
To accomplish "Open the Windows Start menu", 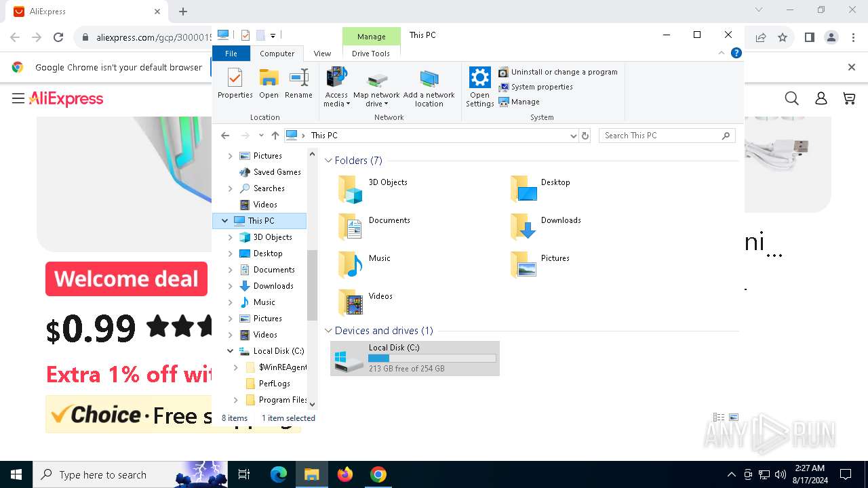I will pos(16,474).
